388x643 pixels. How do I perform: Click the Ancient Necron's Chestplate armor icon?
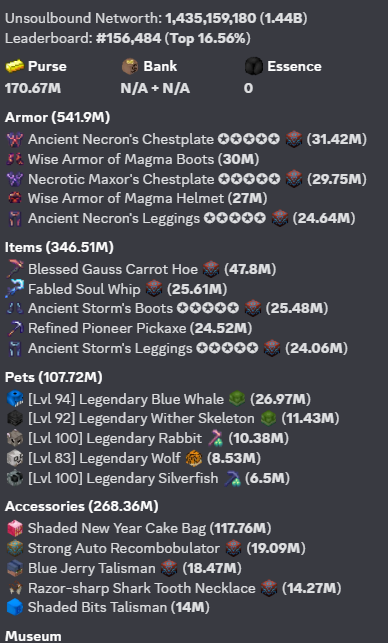pyautogui.click(x=15, y=139)
